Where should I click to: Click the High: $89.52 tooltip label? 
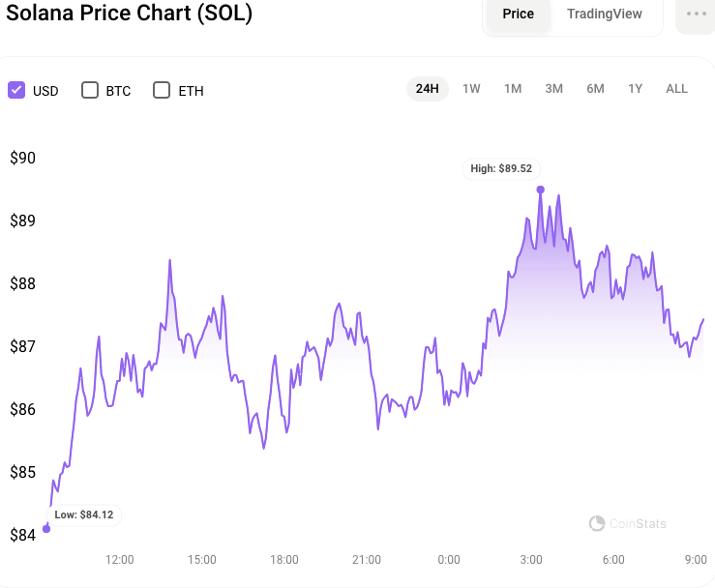[501, 168]
